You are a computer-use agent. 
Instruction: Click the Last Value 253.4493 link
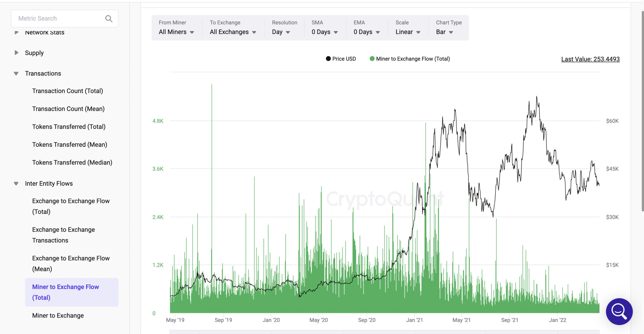point(590,59)
